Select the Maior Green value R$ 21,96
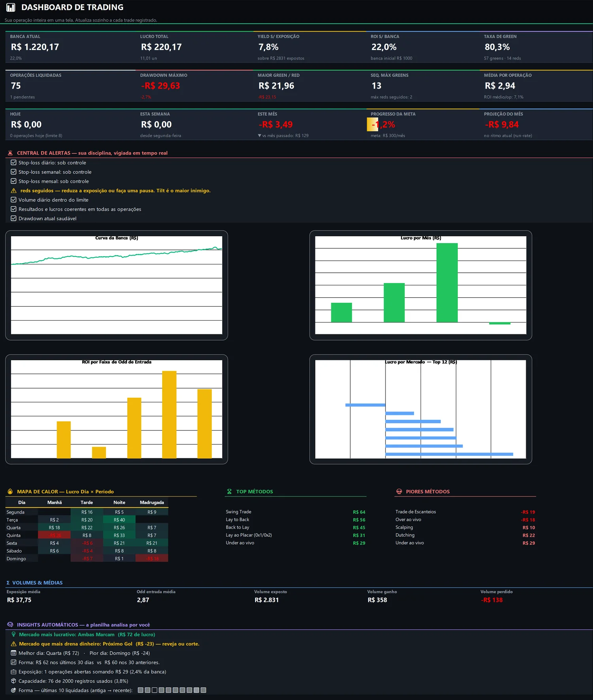This screenshot has height=700, width=593. (x=276, y=86)
